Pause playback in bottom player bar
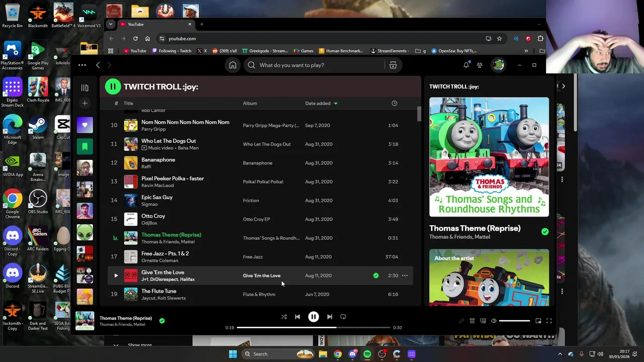The height and width of the screenshot is (362, 644). (313, 317)
